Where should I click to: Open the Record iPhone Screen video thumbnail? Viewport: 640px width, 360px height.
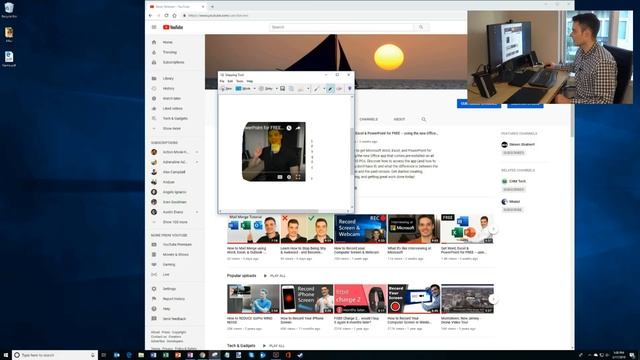(307, 299)
